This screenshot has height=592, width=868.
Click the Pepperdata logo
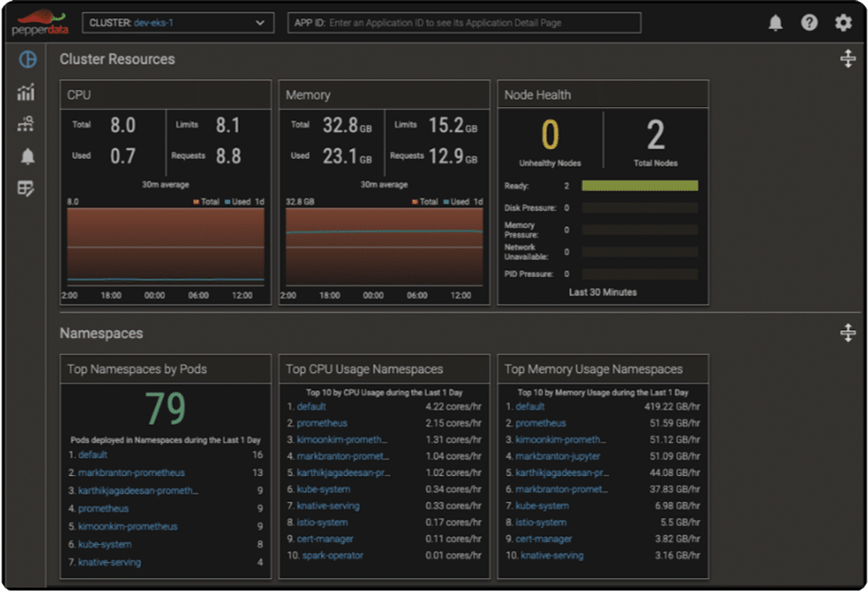coord(40,24)
